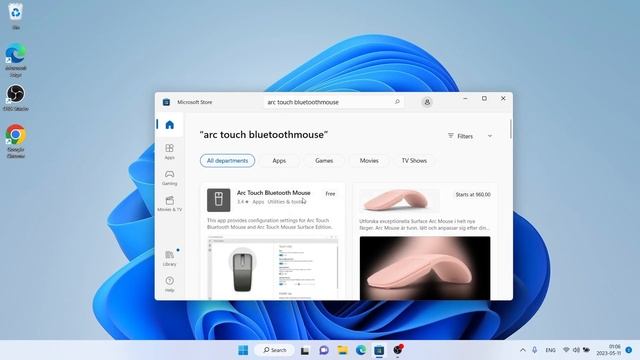Click the battery icon in system tray
Screen dimensions: 640x360
[587, 350]
